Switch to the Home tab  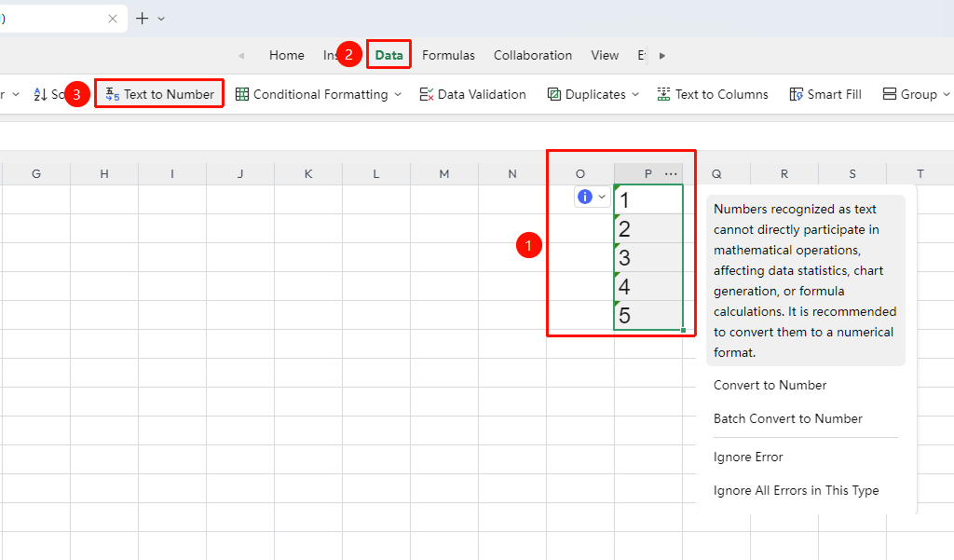tap(287, 55)
